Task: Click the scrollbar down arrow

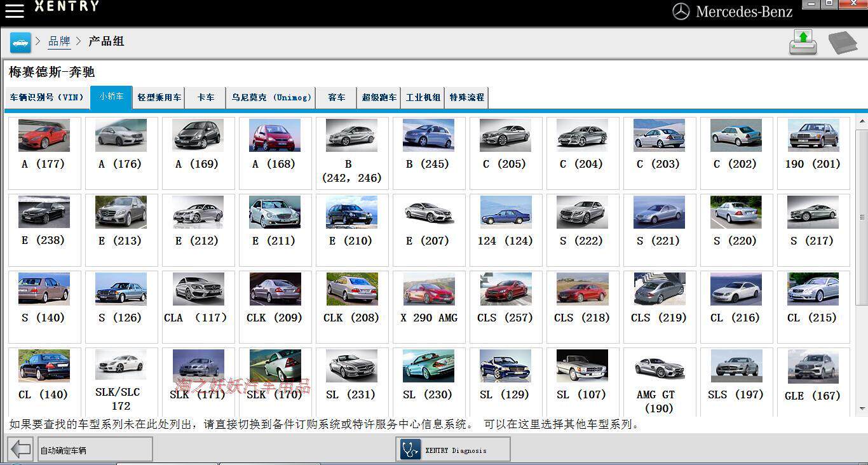Action: point(862,408)
